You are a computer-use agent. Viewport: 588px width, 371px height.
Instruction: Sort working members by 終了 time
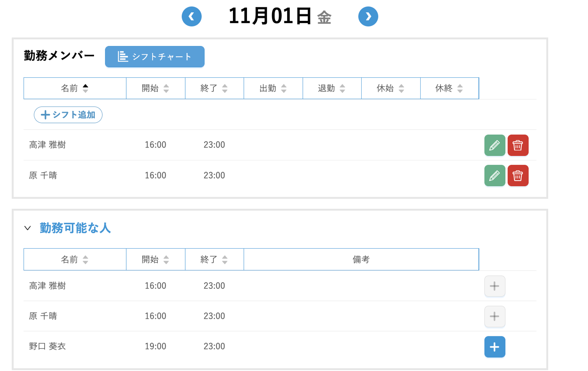pyautogui.click(x=214, y=88)
